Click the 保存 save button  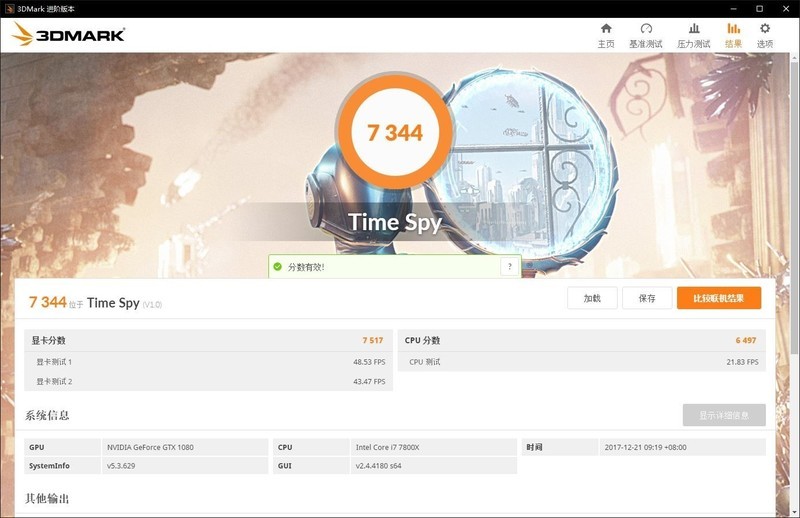[647, 298]
